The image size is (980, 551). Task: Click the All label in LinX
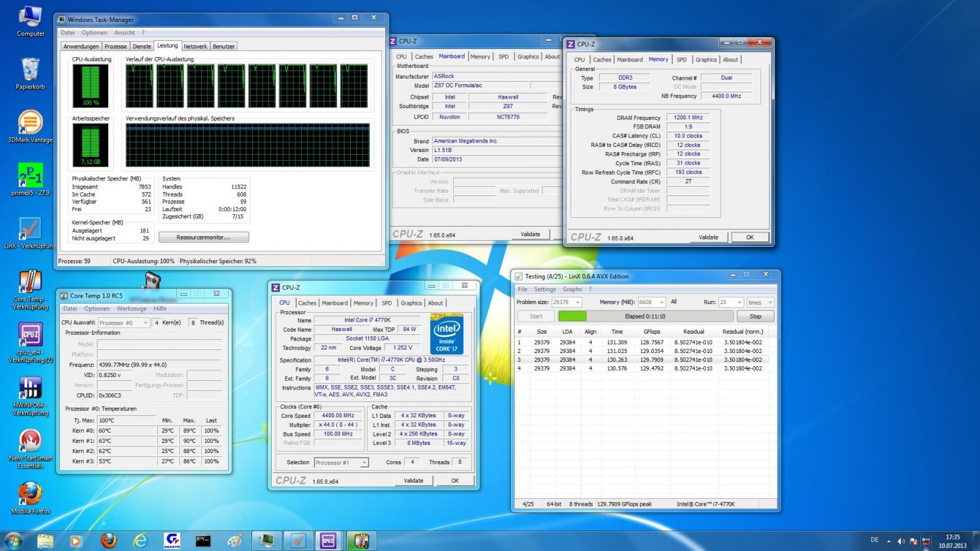pos(674,302)
